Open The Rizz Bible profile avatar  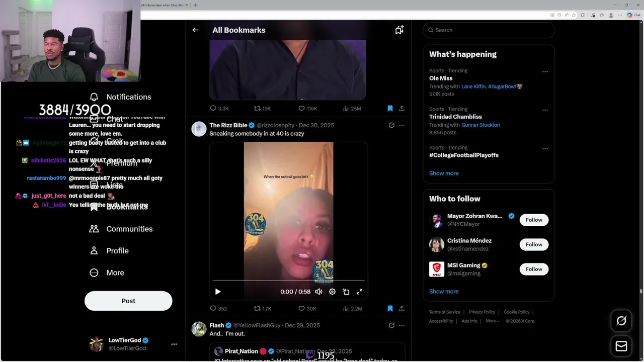(x=199, y=129)
